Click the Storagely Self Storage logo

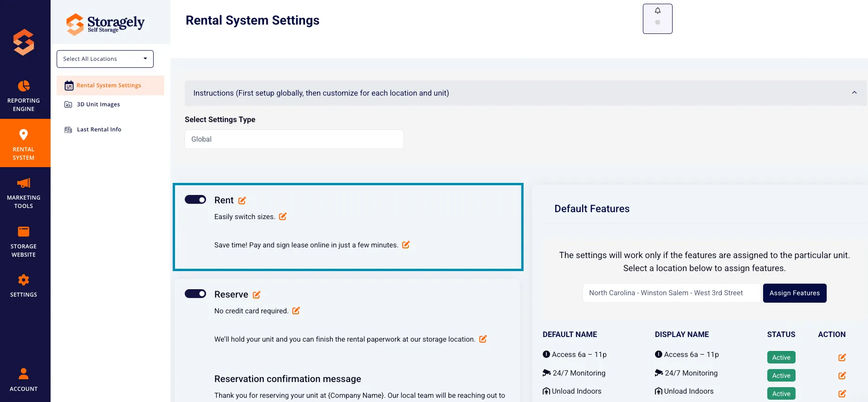pos(105,23)
